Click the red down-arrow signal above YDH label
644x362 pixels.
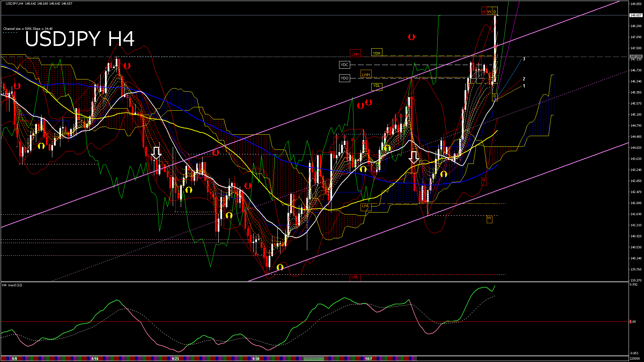coord(412,37)
